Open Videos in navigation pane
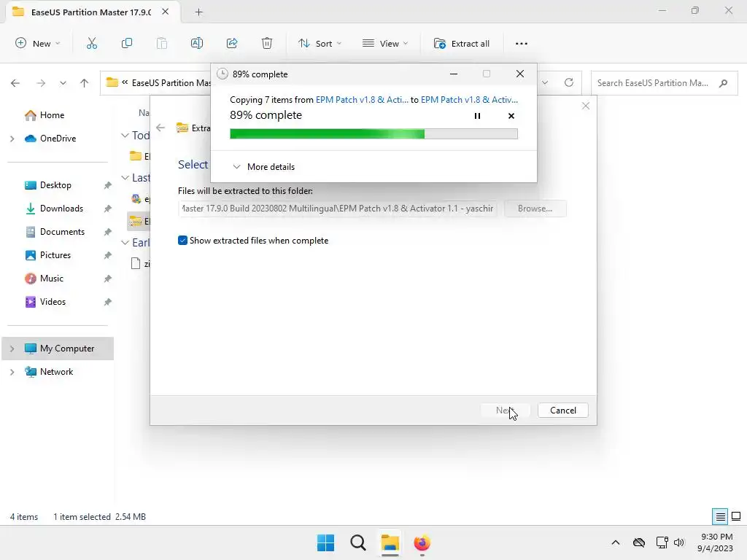Image resolution: width=747 pixels, height=560 pixels. click(x=53, y=302)
